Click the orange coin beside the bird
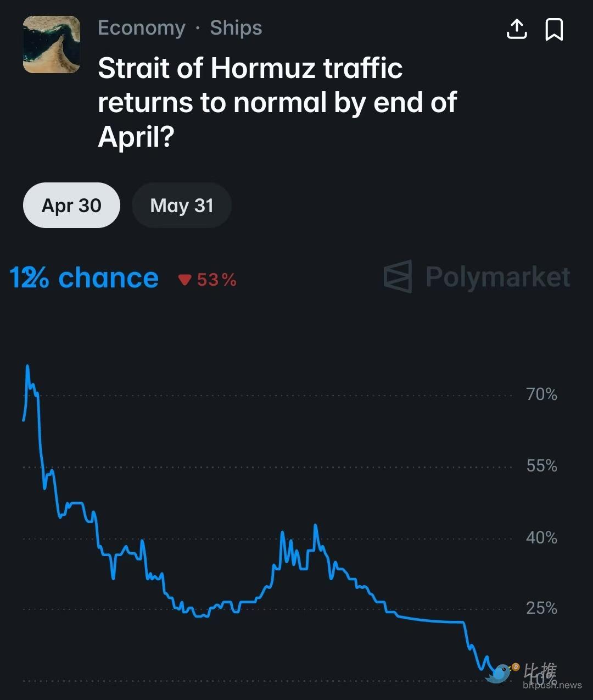The image size is (593, 700). pyautogui.click(x=516, y=667)
